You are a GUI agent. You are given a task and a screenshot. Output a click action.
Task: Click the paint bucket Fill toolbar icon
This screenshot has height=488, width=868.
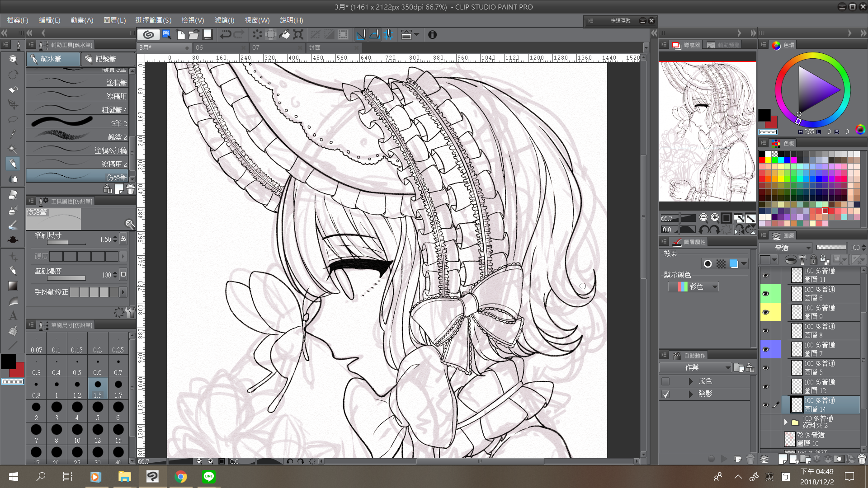pyautogui.click(x=284, y=34)
